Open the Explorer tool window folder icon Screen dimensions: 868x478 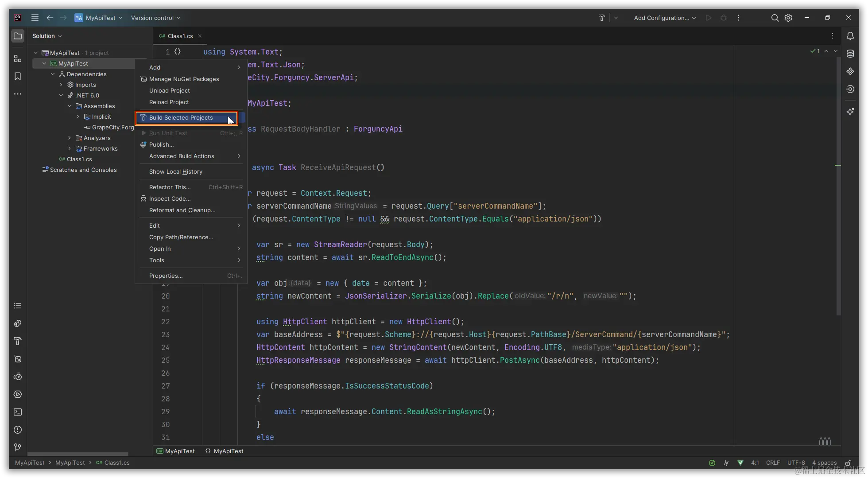[18, 36]
